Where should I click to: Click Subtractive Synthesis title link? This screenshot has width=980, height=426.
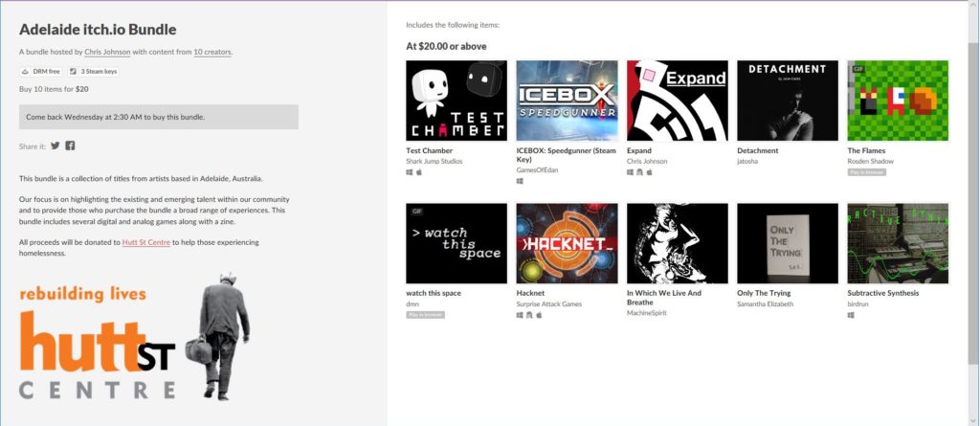point(885,293)
